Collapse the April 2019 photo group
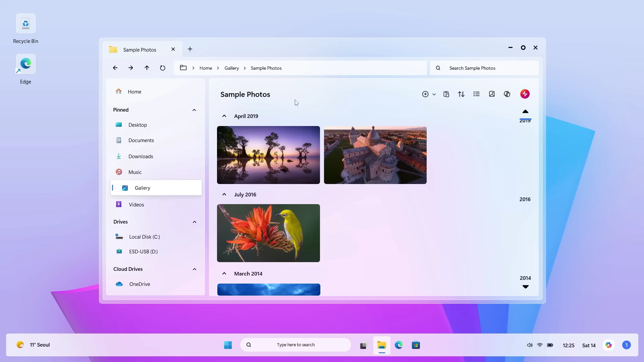The image size is (644, 362). [x=224, y=116]
